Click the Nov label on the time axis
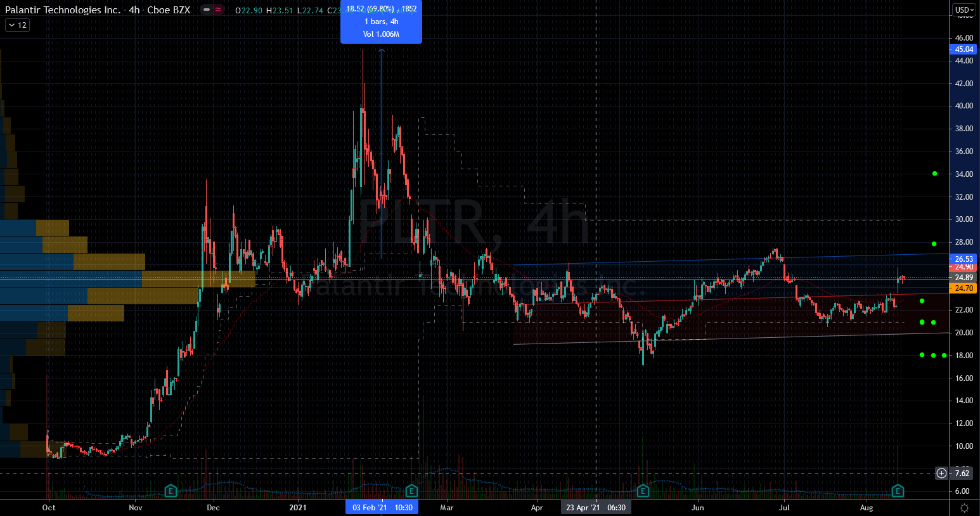The width and height of the screenshot is (980, 516). [x=136, y=508]
